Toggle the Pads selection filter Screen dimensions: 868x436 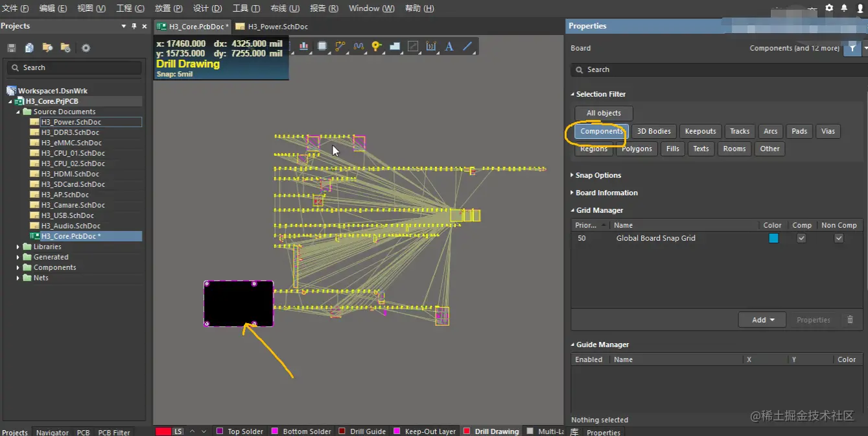click(799, 131)
